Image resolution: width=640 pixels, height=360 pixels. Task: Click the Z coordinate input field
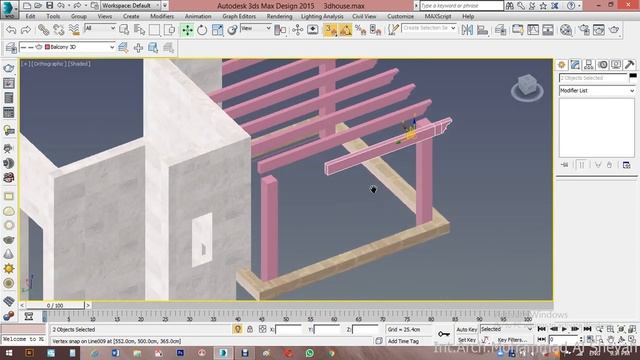365,329
